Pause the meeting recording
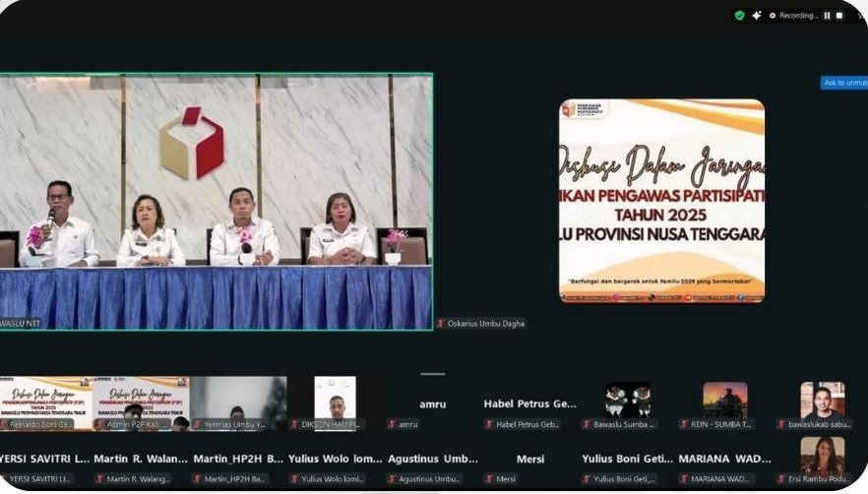Screen dimensions: 868x494 tap(827, 16)
